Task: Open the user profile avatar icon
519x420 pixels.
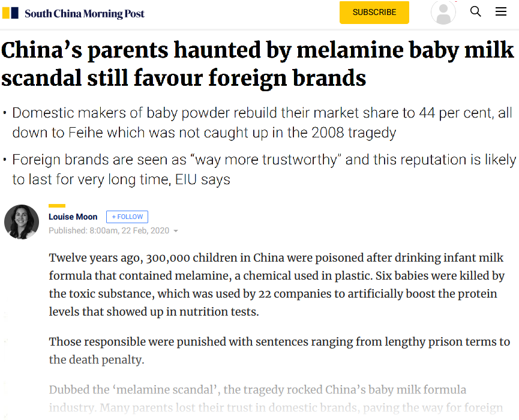Action: [x=443, y=13]
